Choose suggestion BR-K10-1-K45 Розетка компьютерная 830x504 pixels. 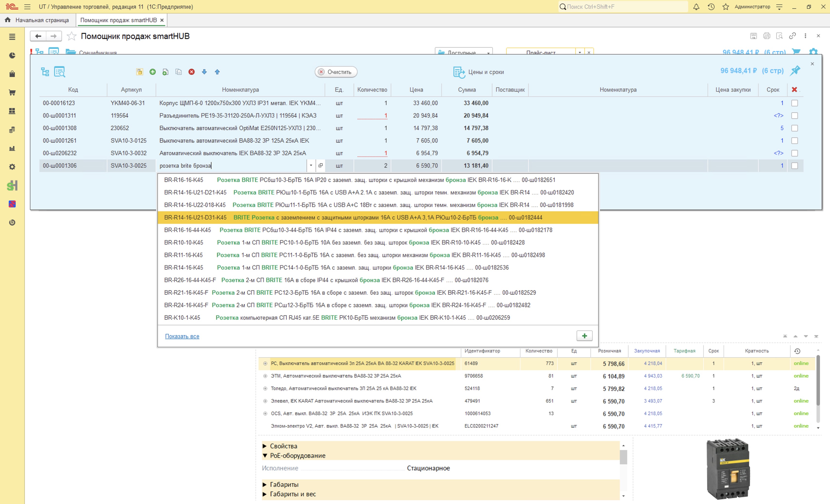point(378,317)
